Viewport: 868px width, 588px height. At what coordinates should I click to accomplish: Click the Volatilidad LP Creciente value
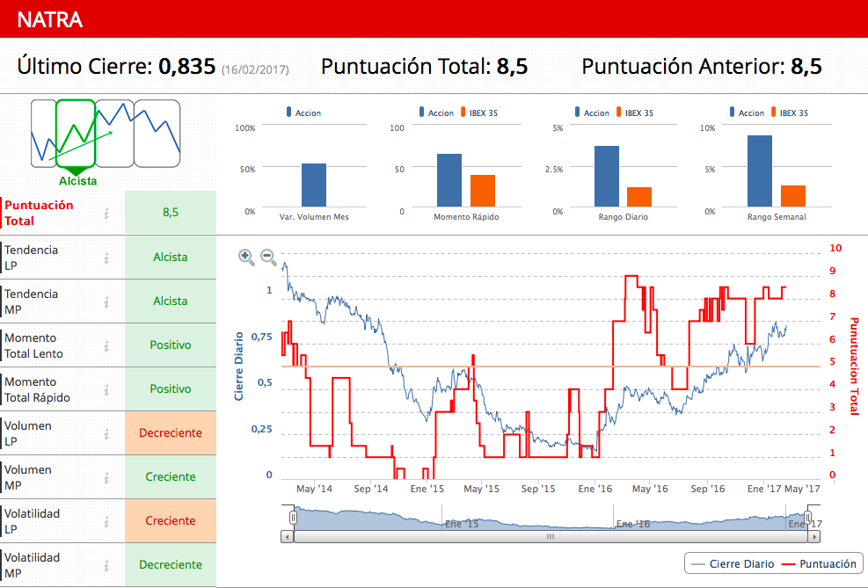coord(171,520)
